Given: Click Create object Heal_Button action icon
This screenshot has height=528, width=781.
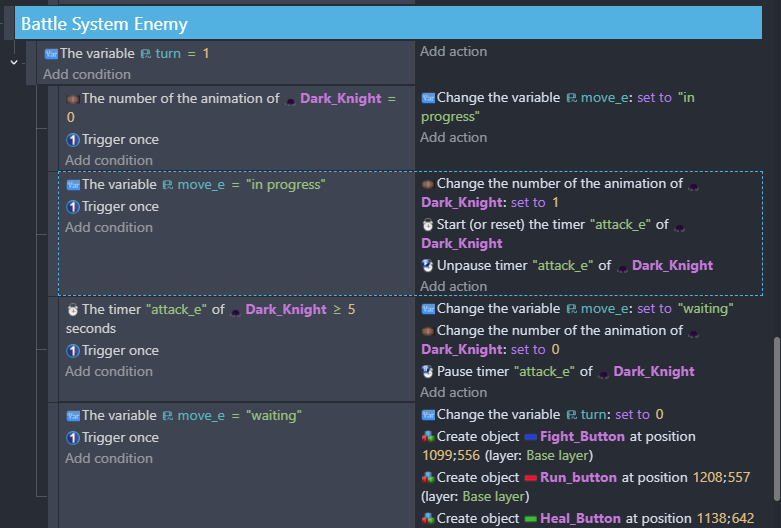Looking at the screenshot, I should (428, 519).
